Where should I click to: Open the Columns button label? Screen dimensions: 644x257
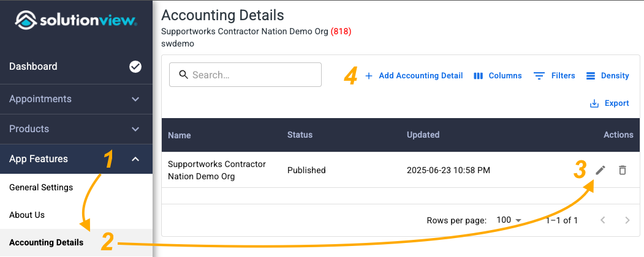coord(505,76)
